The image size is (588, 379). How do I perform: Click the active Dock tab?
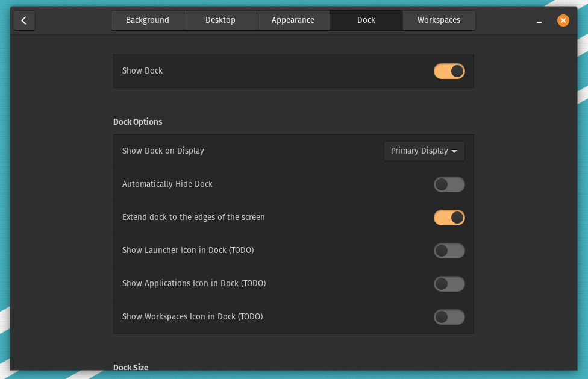(366, 20)
